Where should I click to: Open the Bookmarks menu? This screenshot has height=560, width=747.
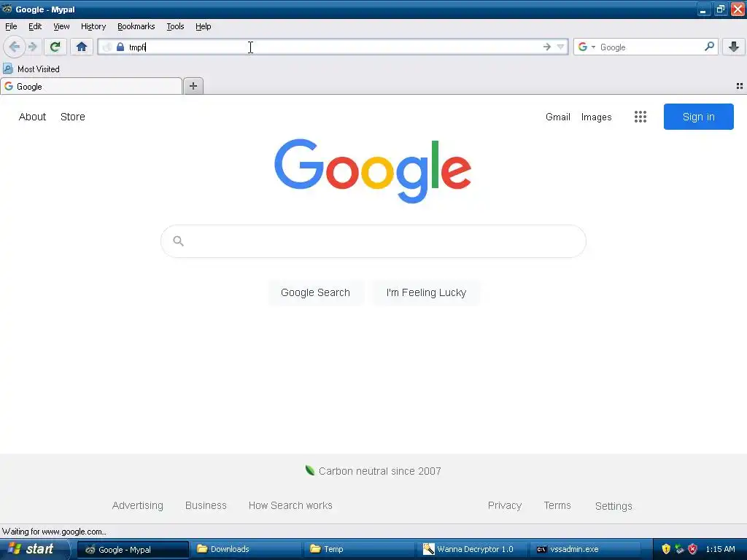click(x=136, y=26)
